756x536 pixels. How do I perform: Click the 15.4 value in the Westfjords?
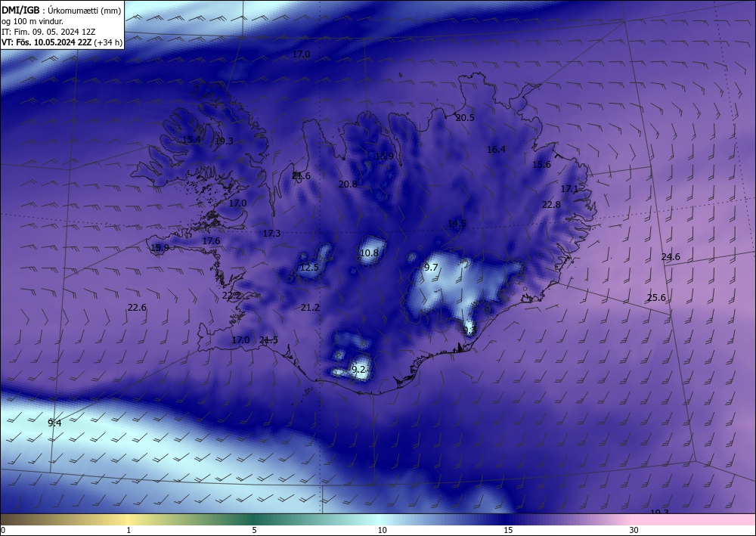click(191, 139)
